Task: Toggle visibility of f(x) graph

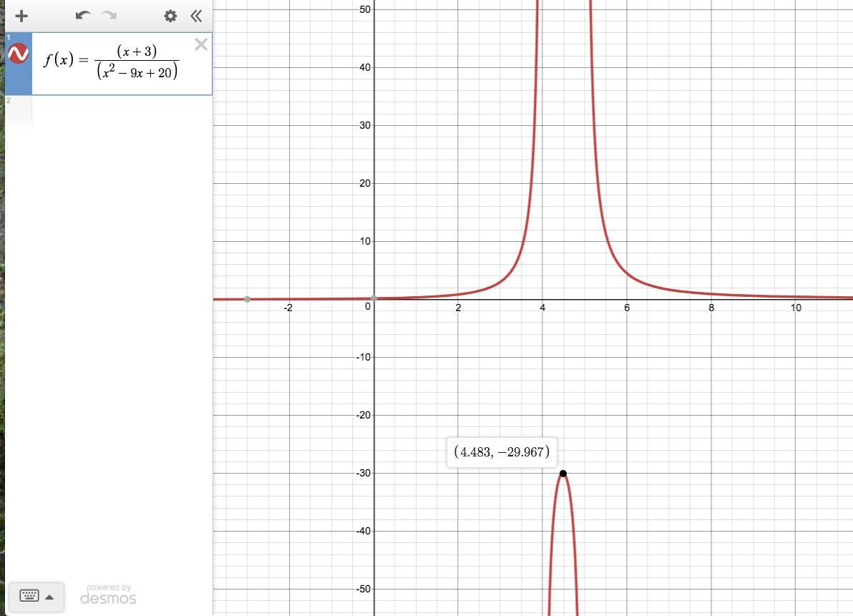Action: click(x=19, y=53)
